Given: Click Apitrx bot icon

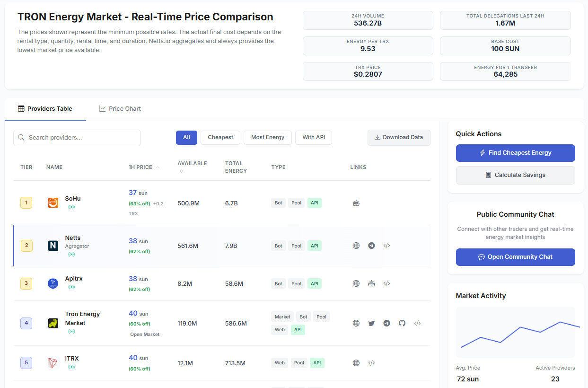Looking at the screenshot, I should click(371, 283).
